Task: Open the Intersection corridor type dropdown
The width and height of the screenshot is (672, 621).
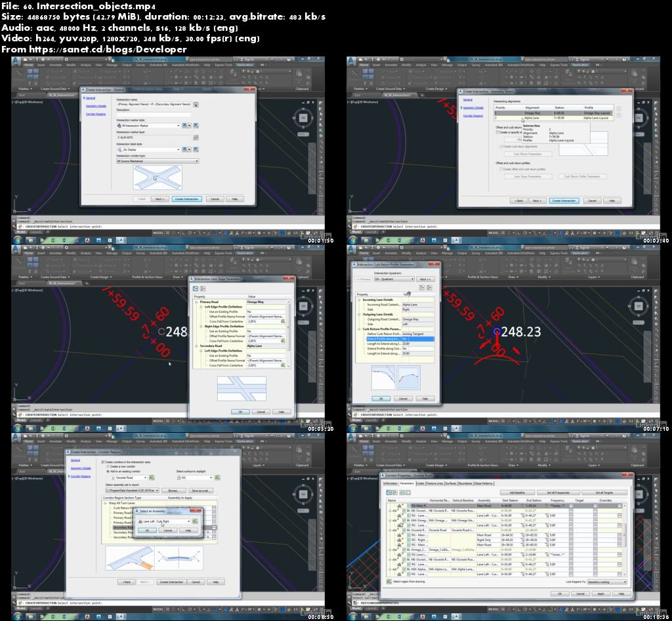Action: [157, 161]
